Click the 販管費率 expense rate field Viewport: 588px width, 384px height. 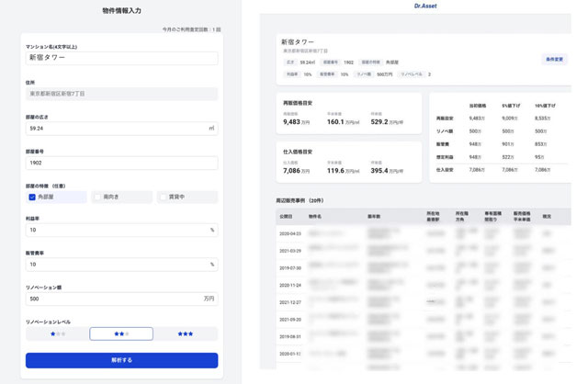coord(121,265)
